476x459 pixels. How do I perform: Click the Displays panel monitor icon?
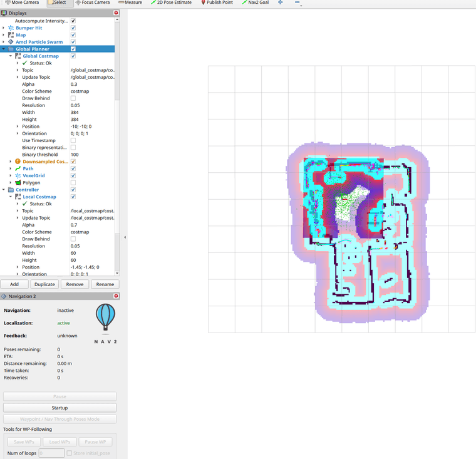pos(4,13)
